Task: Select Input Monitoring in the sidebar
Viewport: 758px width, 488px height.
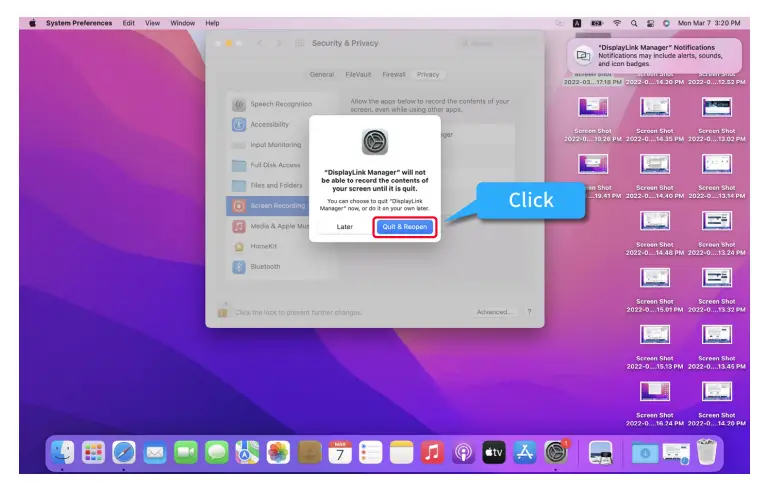Action: [x=268, y=145]
